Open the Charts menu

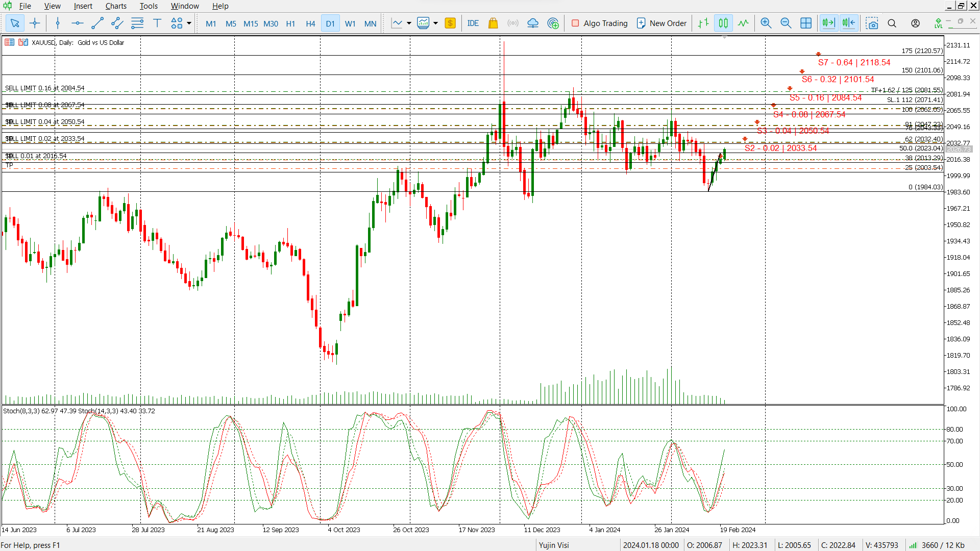(x=116, y=6)
